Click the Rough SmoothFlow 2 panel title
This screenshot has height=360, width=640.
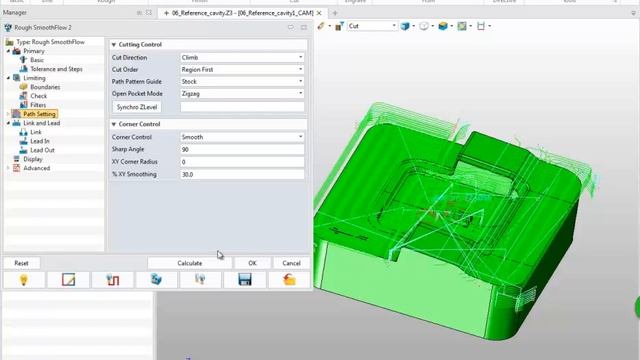(43, 27)
